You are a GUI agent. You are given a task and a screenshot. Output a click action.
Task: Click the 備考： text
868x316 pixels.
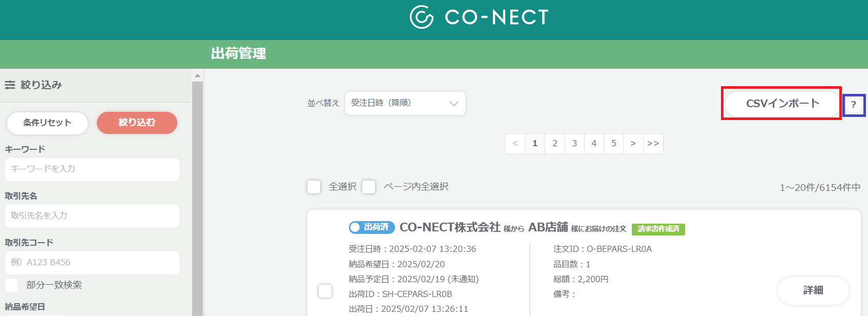[x=565, y=294]
